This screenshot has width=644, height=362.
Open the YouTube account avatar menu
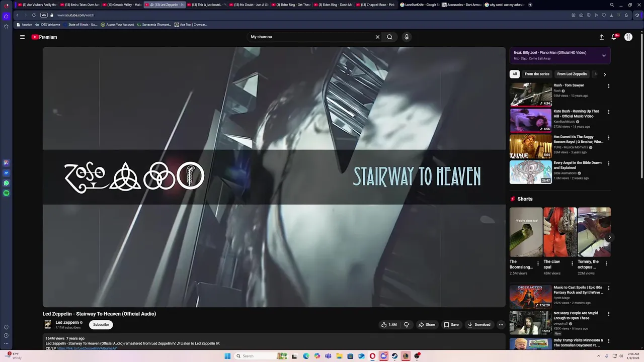628,37
